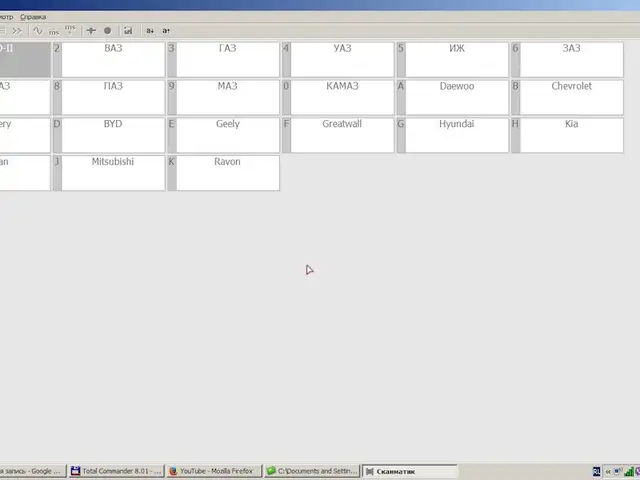
Task: Select the Ravon make tile
Action: point(224,173)
